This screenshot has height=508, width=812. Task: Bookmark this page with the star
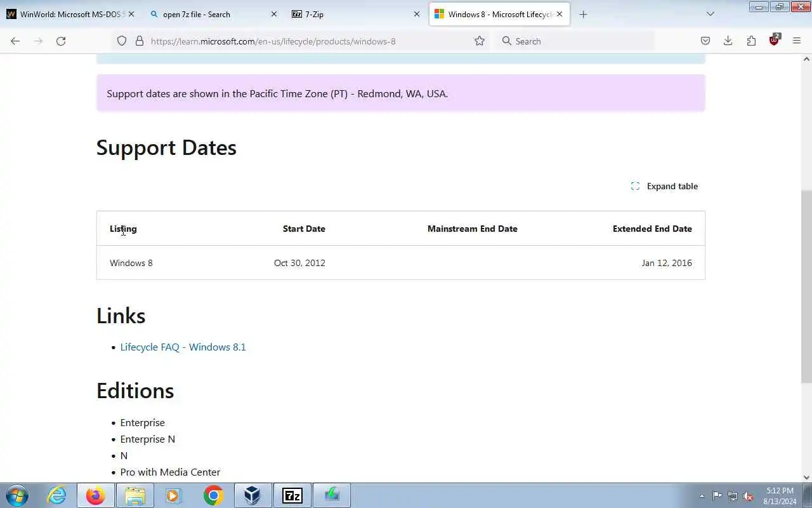pyautogui.click(x=480, y=41)
